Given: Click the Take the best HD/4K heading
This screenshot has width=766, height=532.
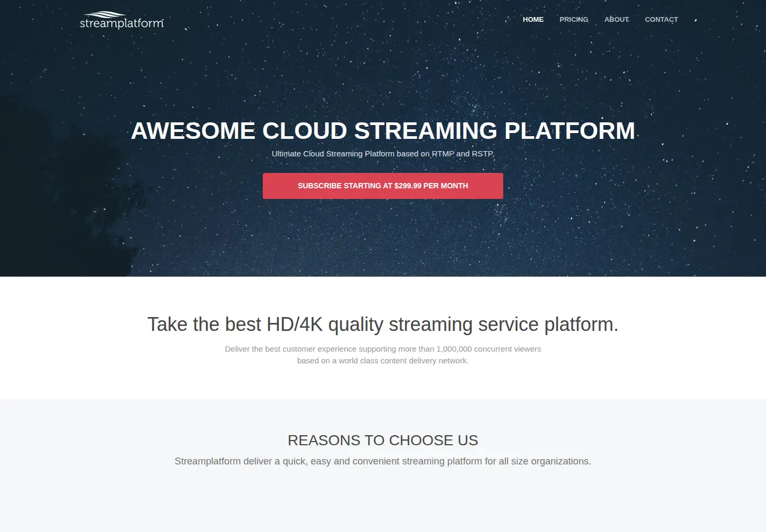Looking at the screenshot, I should 383,325.
